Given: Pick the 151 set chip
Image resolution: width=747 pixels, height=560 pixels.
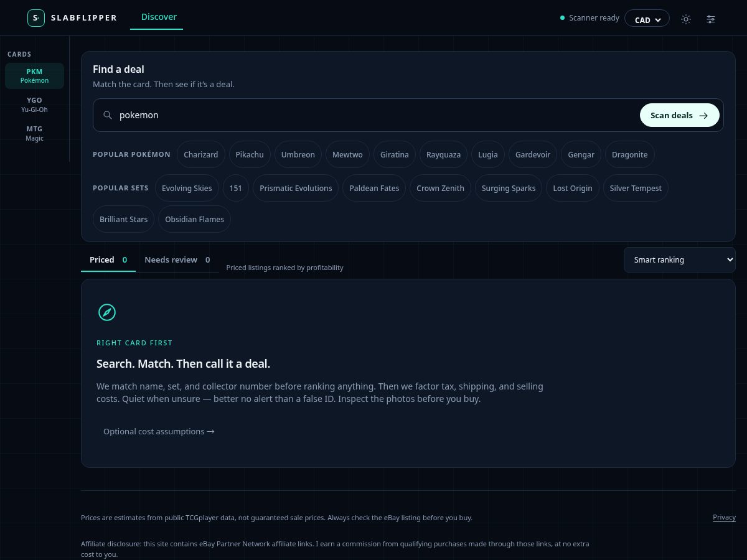Looking at the screenshot, I should coord(236,188).
